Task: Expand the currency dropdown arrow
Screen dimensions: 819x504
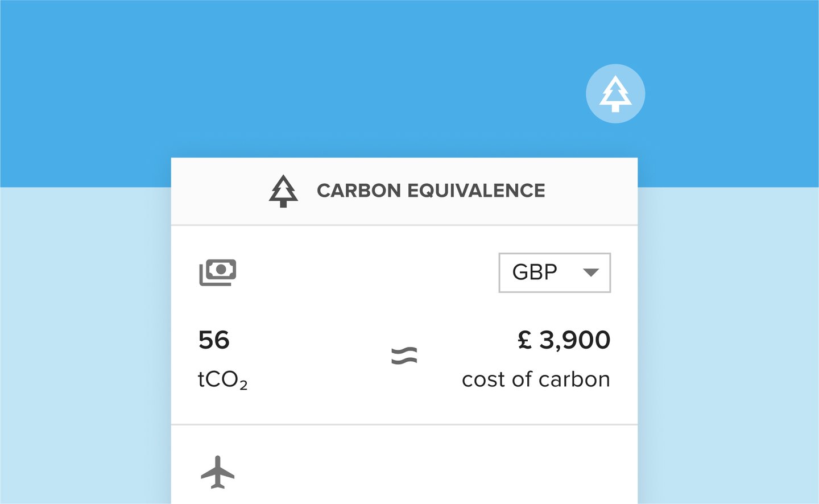Action: [x=591, y=272]
